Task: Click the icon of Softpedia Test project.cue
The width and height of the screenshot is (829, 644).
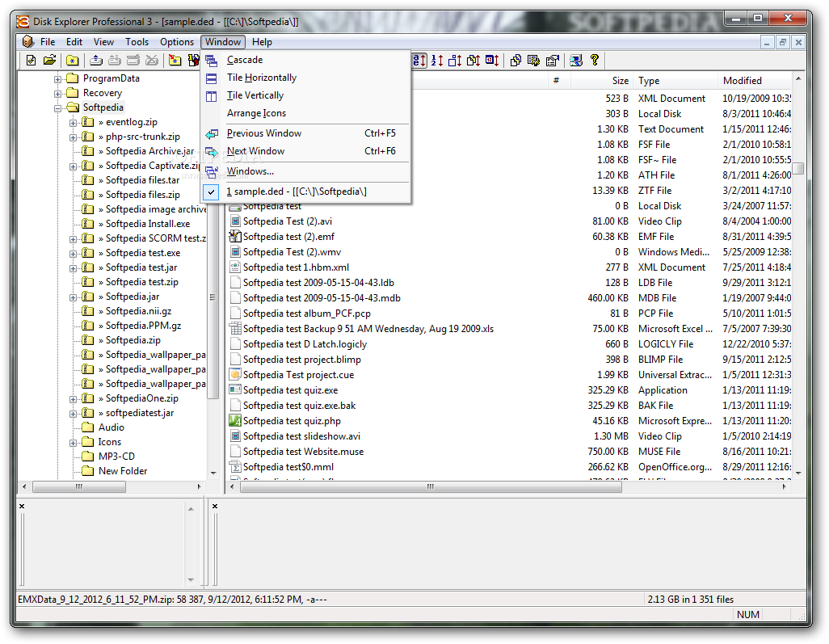Action: pos(235,375)
